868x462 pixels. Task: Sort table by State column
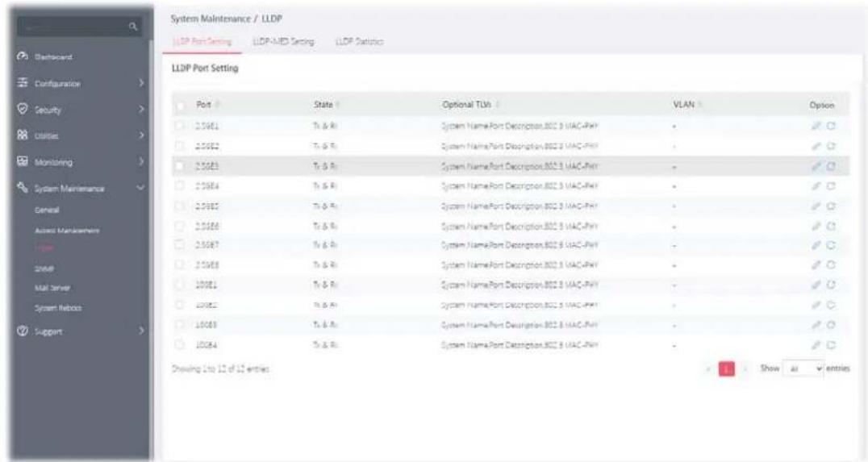point(337,105)
